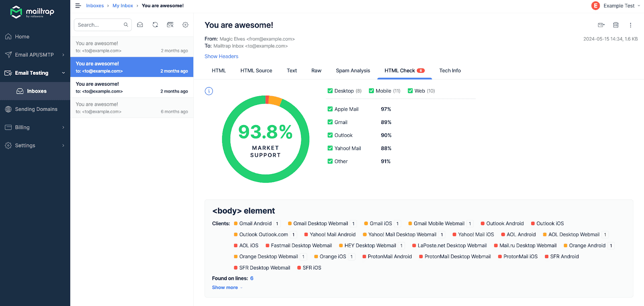This screenshot has width=644, height=306.
Task: Collapse the Email Testing chevron
Action: (x=63, y=73)
